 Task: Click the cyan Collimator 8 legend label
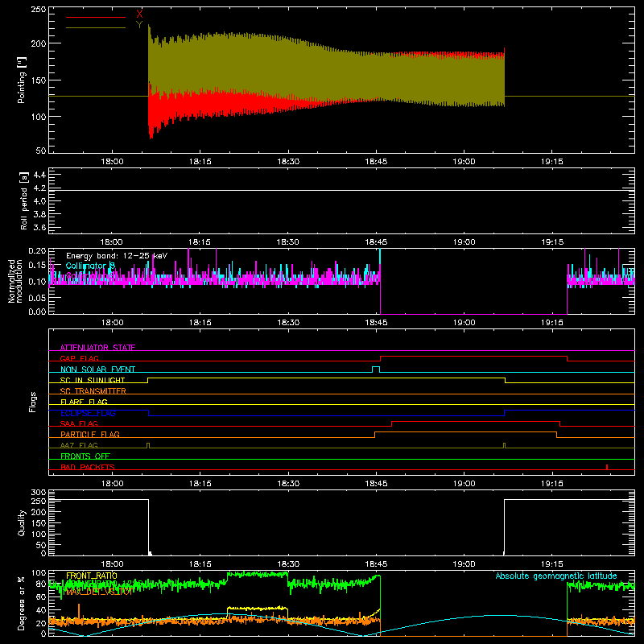coord(90,266)
